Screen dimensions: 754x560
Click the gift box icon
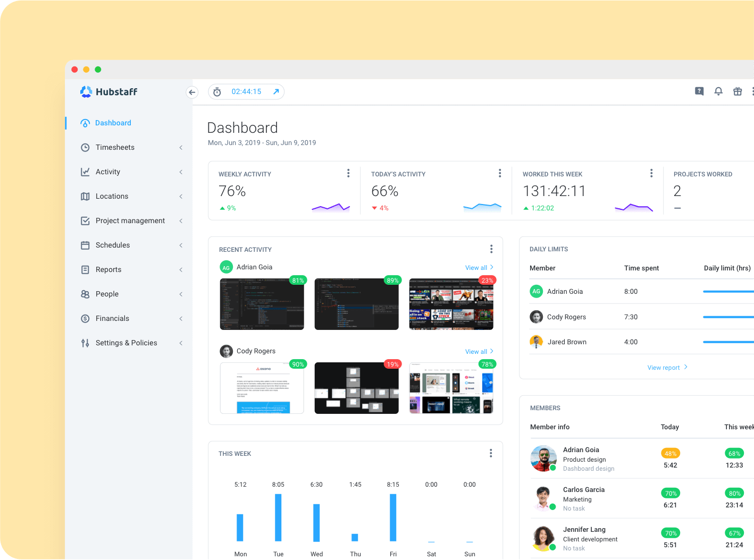738,91
